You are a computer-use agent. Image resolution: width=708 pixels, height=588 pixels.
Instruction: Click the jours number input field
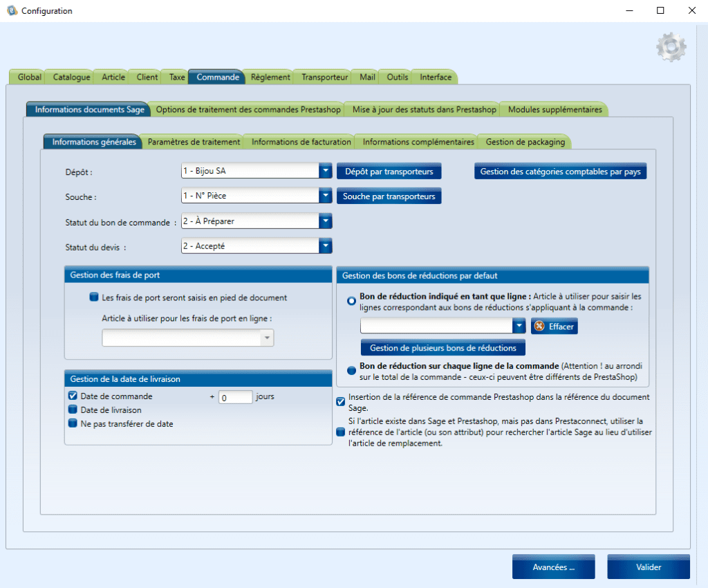(235, 397)
